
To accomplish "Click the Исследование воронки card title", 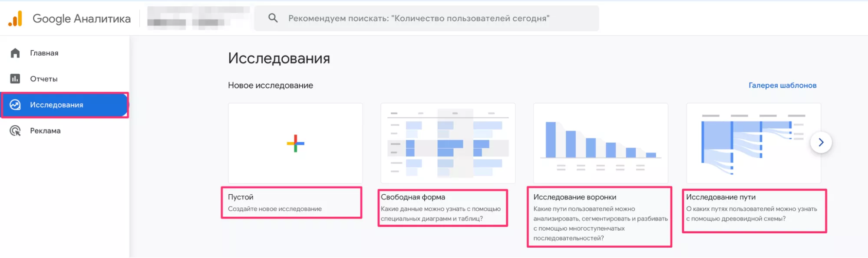I will (x=575, y=197).
